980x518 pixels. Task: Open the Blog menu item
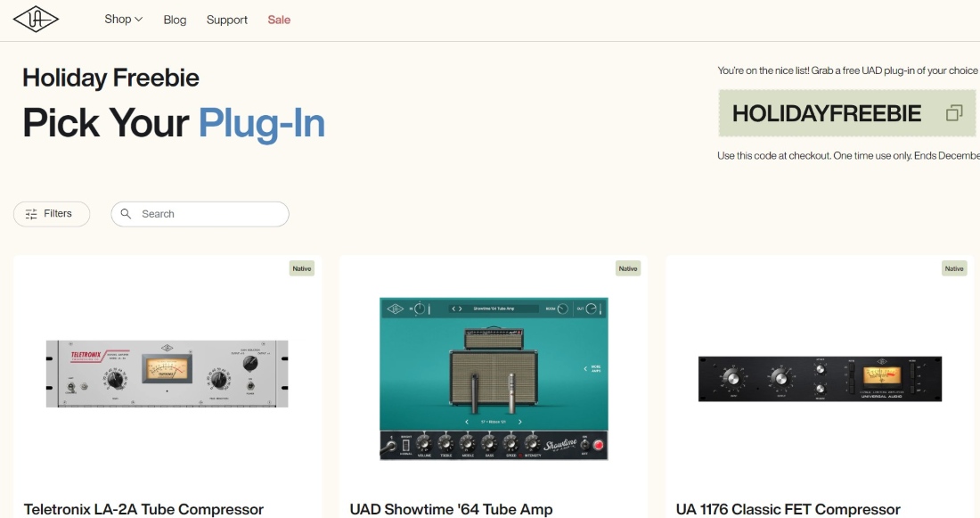[x=175, y=20]
